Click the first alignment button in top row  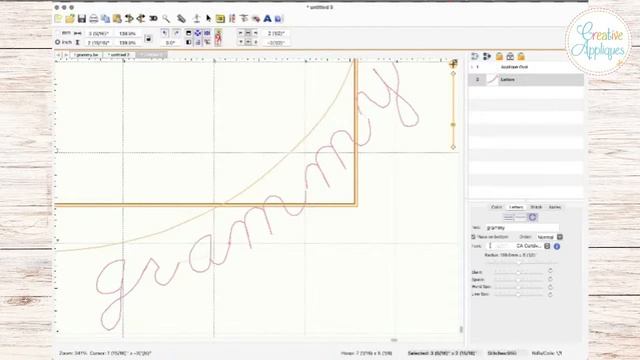coord(240,33)
